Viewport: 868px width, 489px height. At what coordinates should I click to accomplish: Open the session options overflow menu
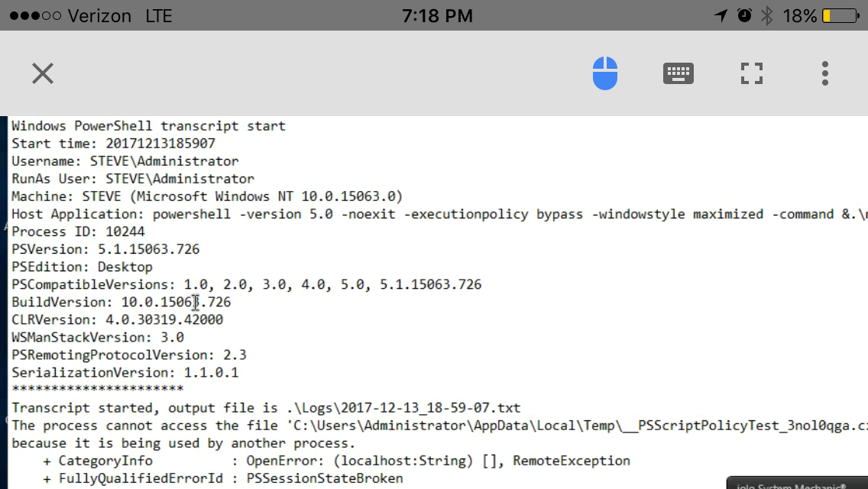click(x=824, y=73)
